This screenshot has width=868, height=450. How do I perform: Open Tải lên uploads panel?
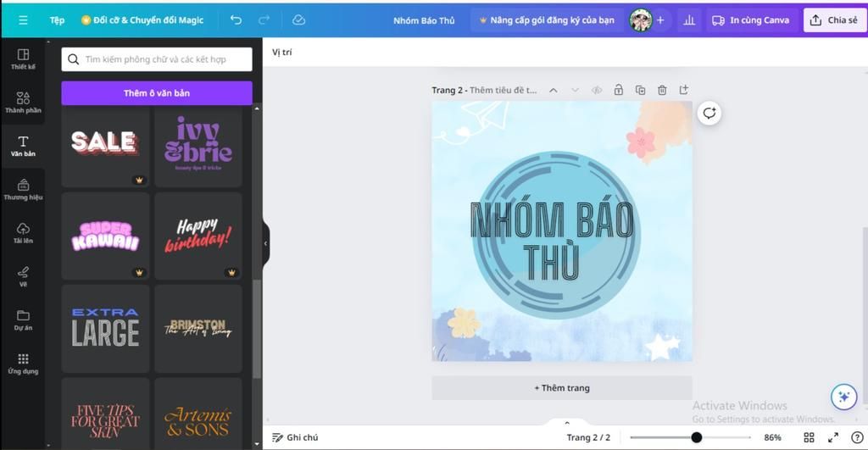click(x=23, y=233)
